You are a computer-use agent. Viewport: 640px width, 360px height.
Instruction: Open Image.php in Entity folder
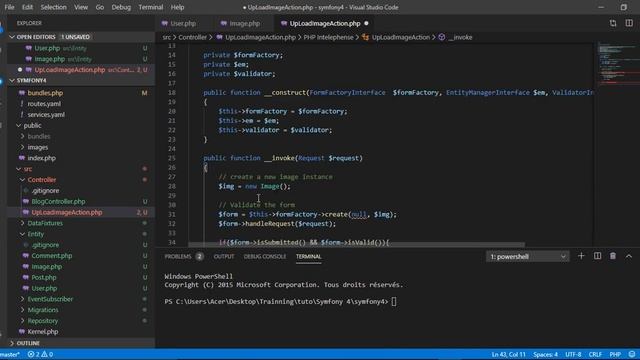(x=47, y=267)
